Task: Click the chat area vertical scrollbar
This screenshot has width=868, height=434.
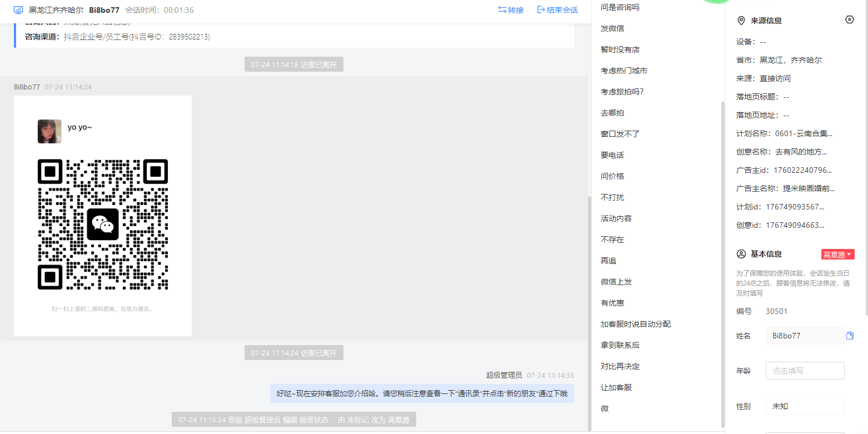Action: click(x=589, y=313)
